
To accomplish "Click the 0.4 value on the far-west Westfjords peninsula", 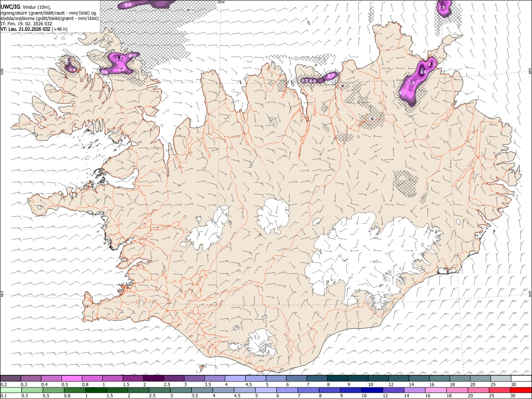I will click(72, 70).
